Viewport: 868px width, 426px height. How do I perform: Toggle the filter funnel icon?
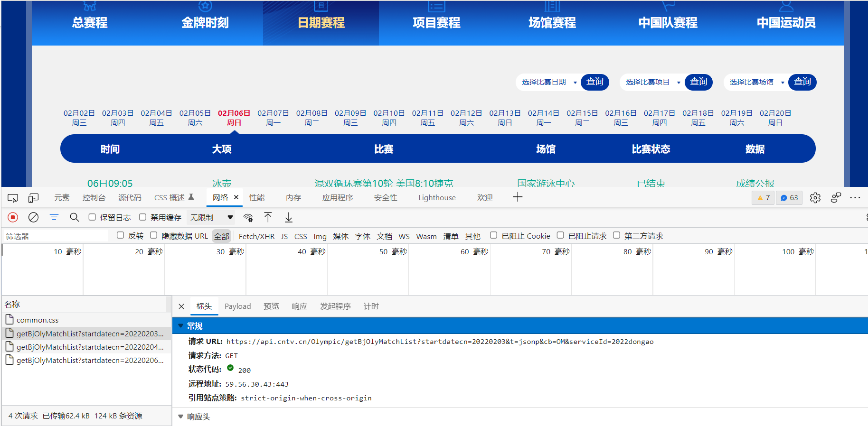coord(54,217)
